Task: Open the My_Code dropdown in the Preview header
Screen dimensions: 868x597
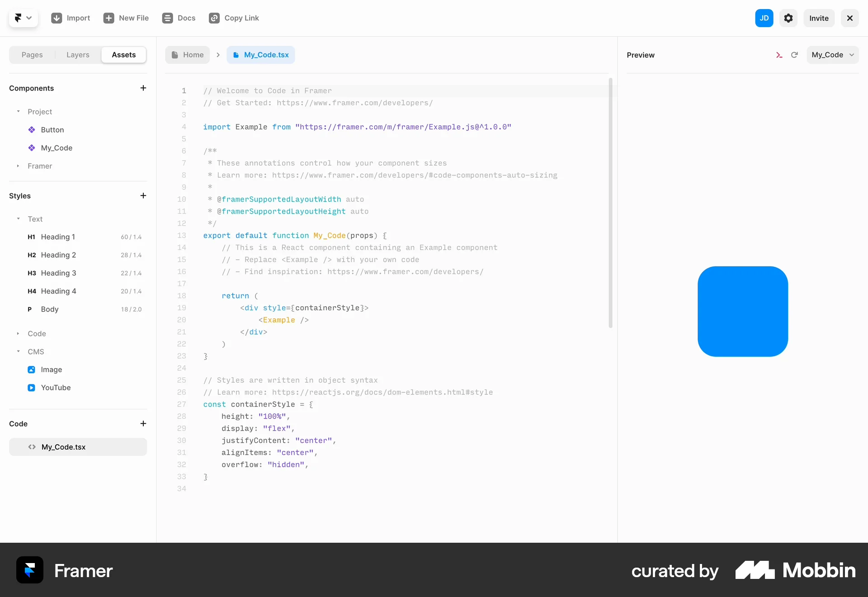Action: click(x=832, y=55)
